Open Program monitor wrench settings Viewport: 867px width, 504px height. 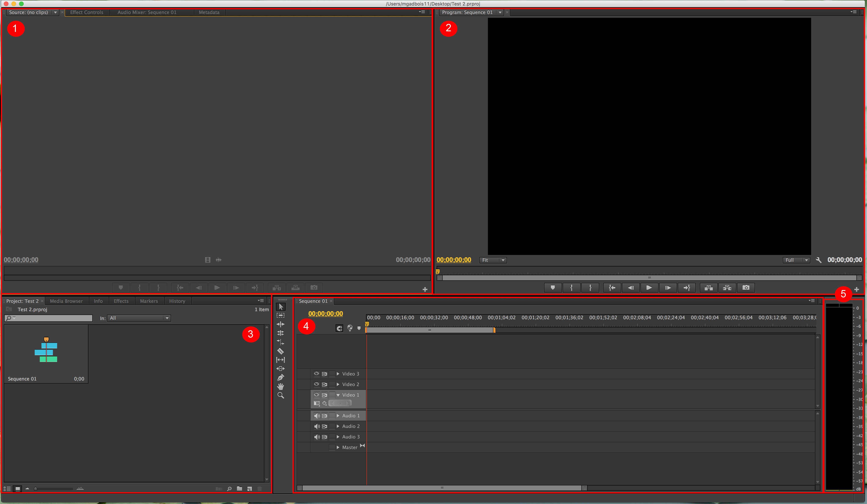point(819,260)
